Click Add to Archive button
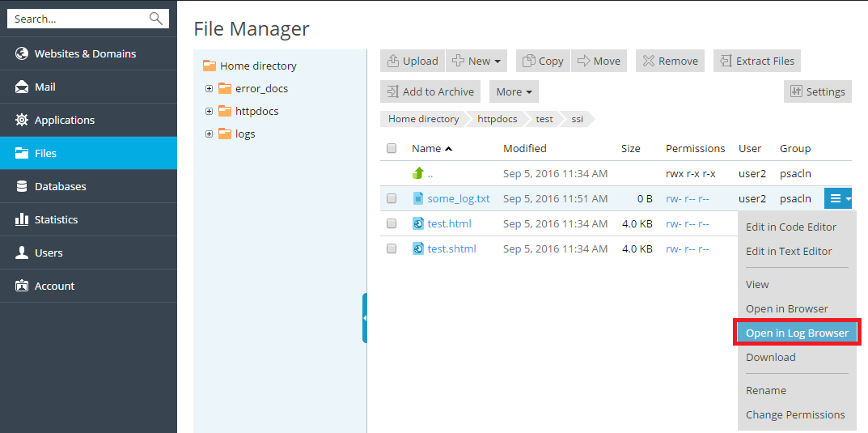The height and width of the screenshot is (433, 868). (x=430, y=91)
